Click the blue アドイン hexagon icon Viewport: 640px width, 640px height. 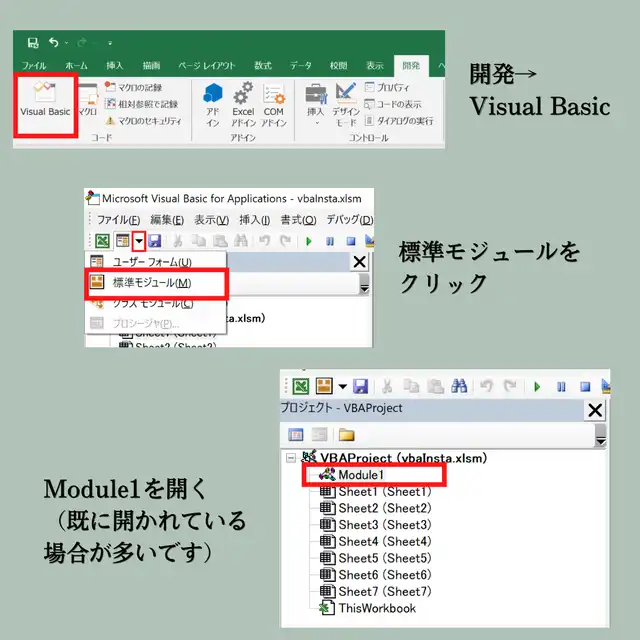[x=213, y=103]
